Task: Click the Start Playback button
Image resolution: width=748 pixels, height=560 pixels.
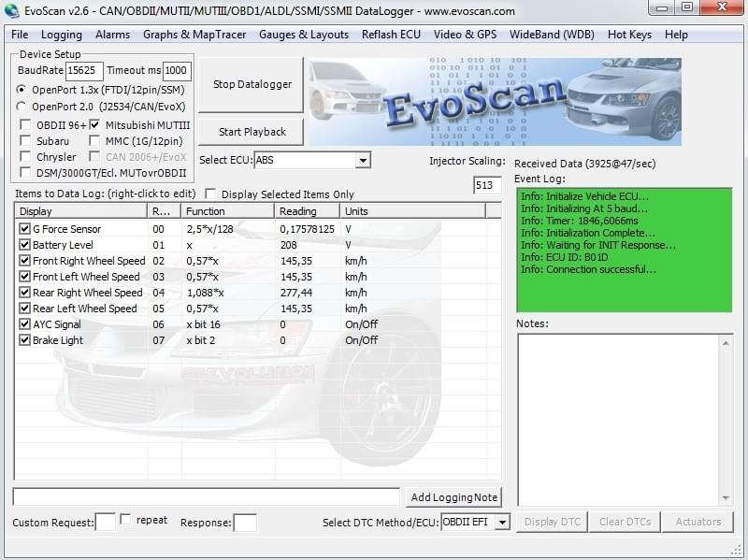Action: point(252,132)
